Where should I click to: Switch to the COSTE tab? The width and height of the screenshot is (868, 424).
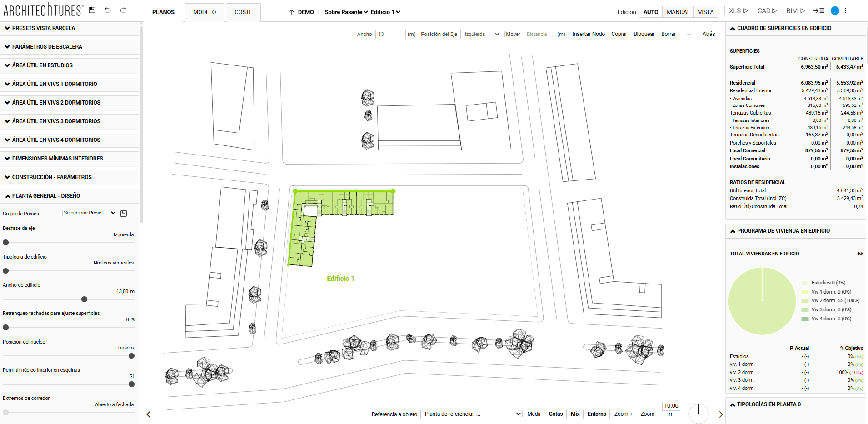243,12
